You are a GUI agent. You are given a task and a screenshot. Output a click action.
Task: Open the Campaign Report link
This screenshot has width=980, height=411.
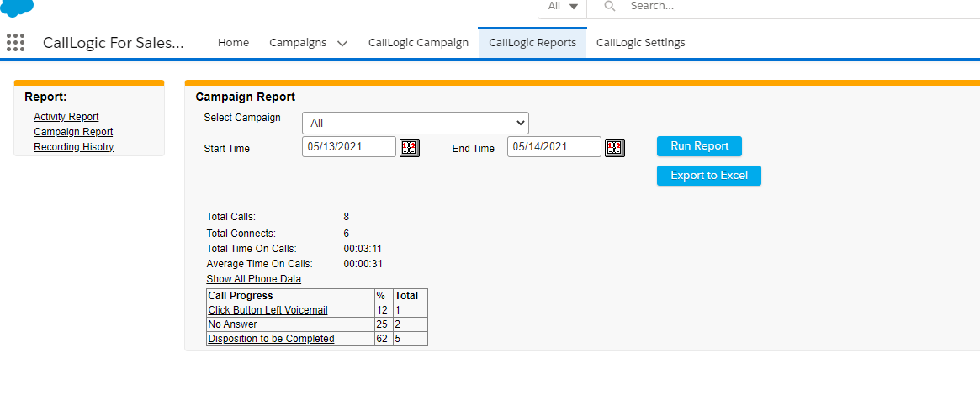(73, 132)
